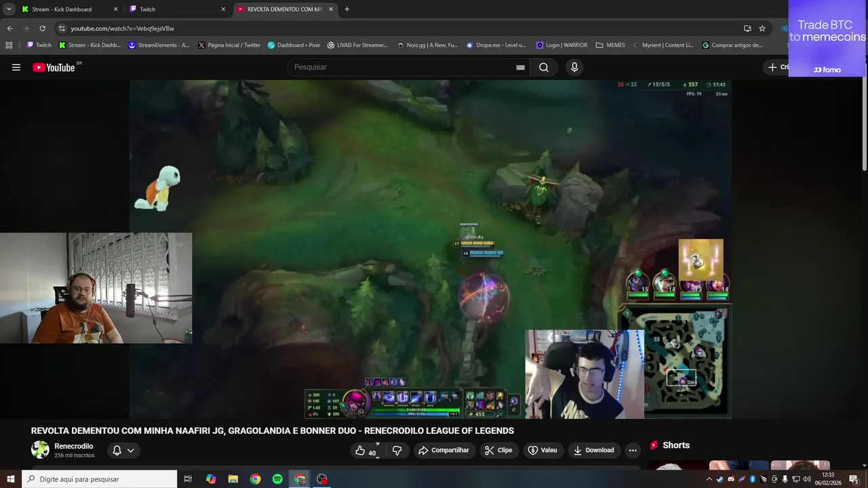Open volume control in system tray
The height and width of the screenshot is (488, 868).
click(806, 479)
